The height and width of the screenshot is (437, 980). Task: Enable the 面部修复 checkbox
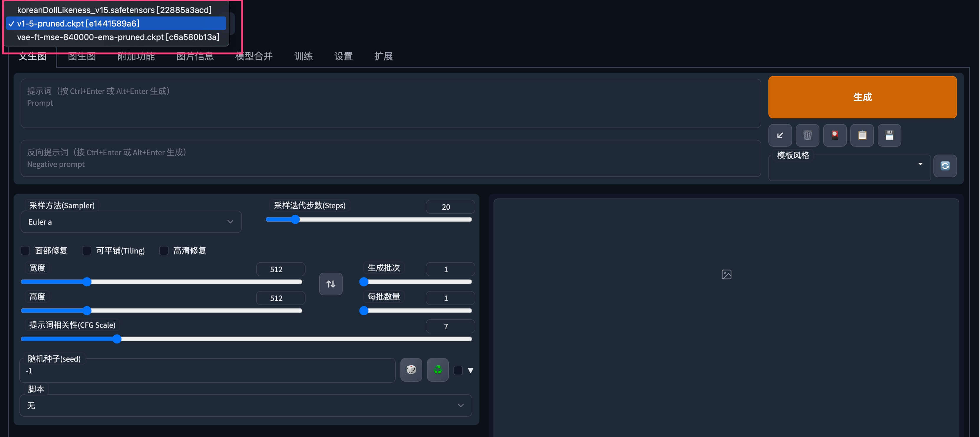click(26, 251)
